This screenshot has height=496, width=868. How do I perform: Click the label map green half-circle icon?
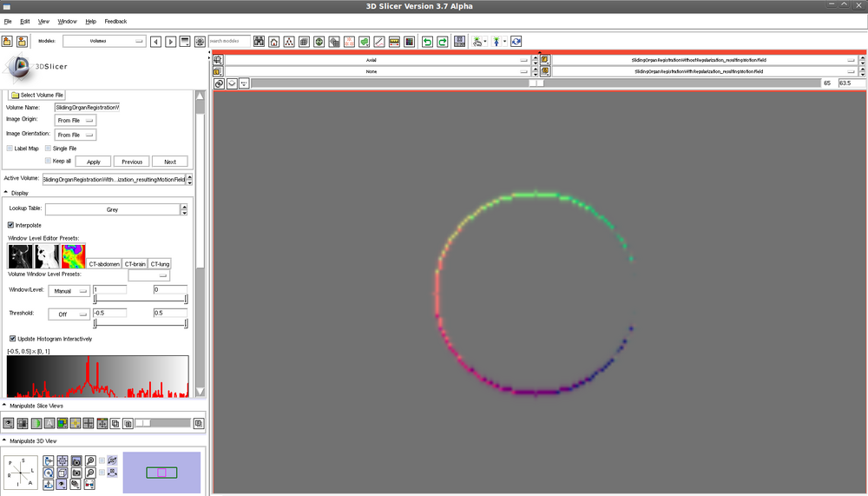pos(36,423)
